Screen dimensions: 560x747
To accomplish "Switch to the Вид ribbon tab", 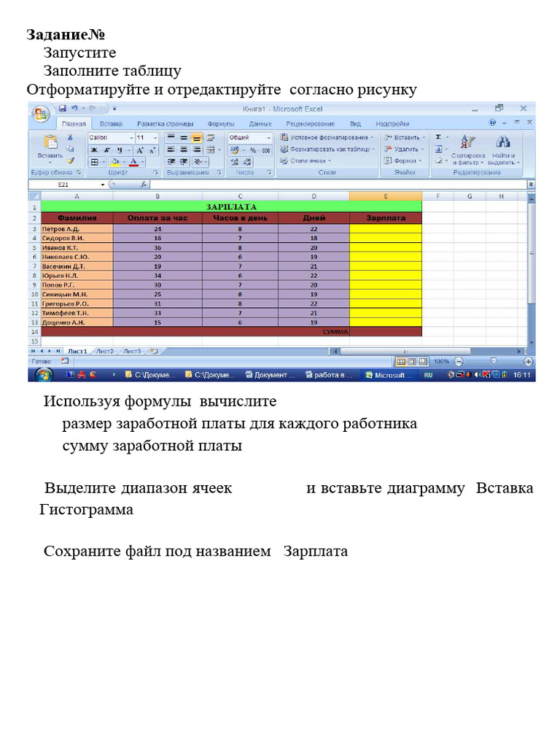I will coord(355,124).
